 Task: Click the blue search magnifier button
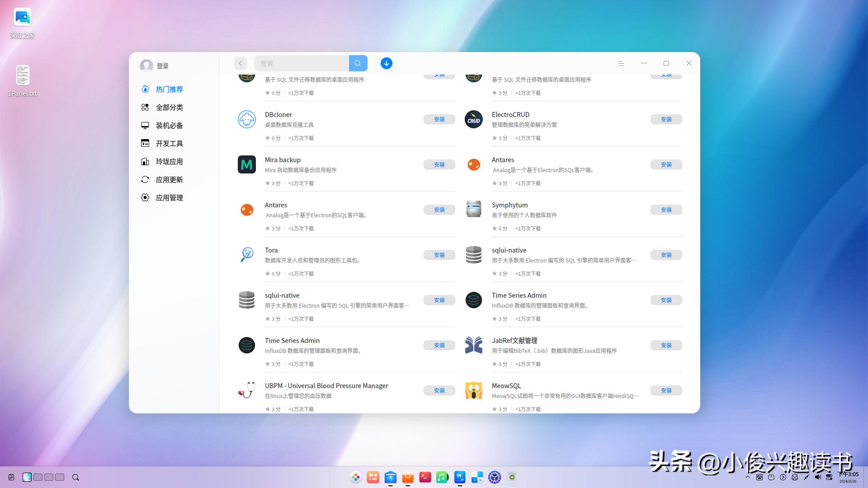[x=358, y=63]
